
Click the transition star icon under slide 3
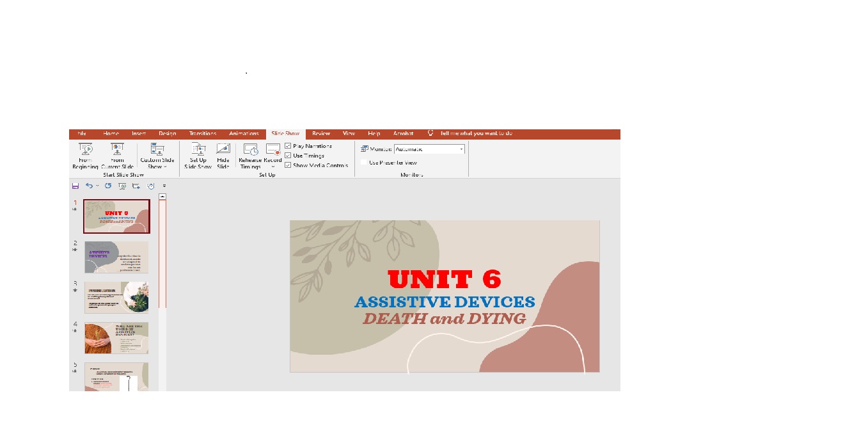75,290
